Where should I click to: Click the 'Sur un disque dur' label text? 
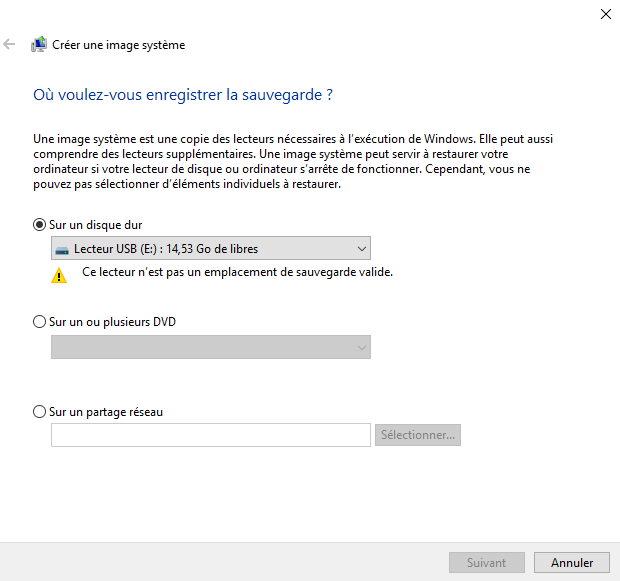click(102, 225)
